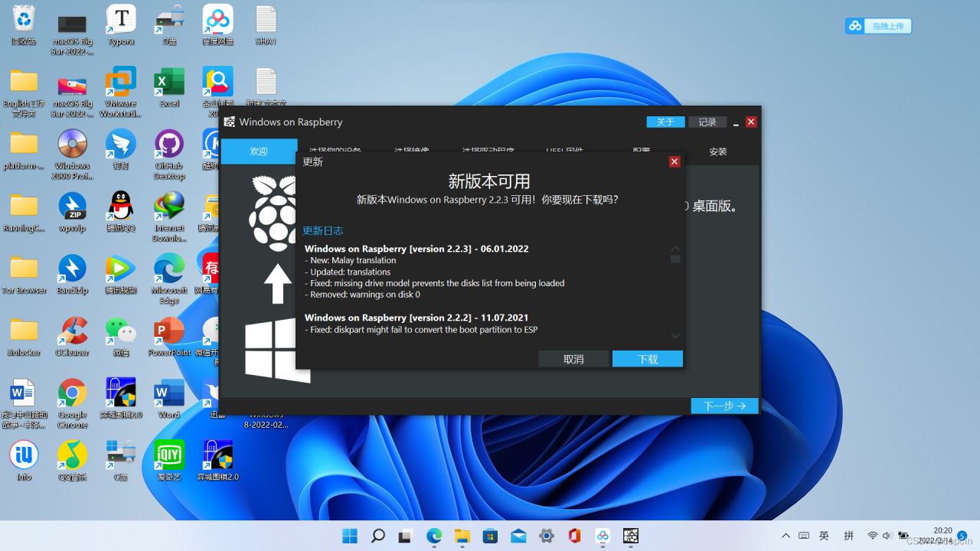Screen dimensions: 980x551
Task: Expand the hidden system tray icons
Action: [x=786, y=536]
